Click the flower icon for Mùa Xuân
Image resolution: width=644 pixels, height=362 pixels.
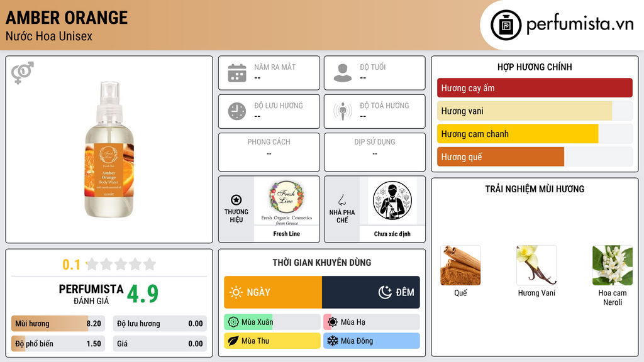(x=233, y=322)
